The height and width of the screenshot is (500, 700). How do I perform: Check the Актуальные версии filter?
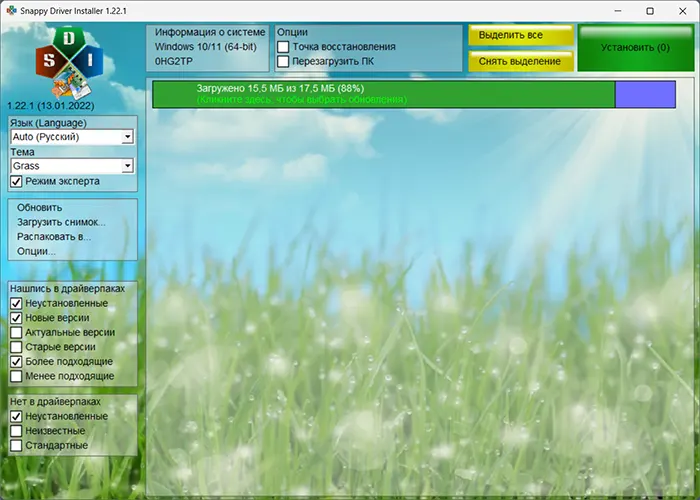point(16,333)
